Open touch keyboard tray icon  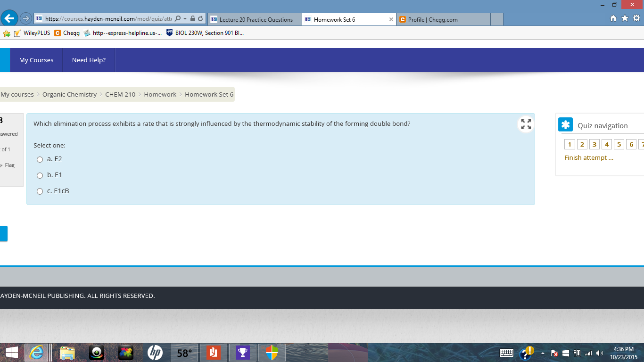(506, 353)
